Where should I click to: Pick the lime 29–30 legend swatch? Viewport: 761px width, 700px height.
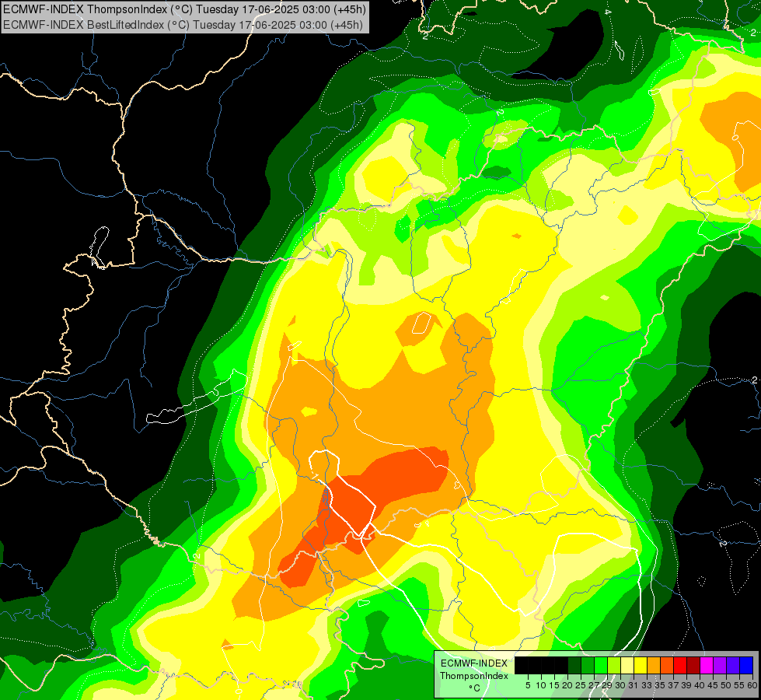(x=614, y=665)
